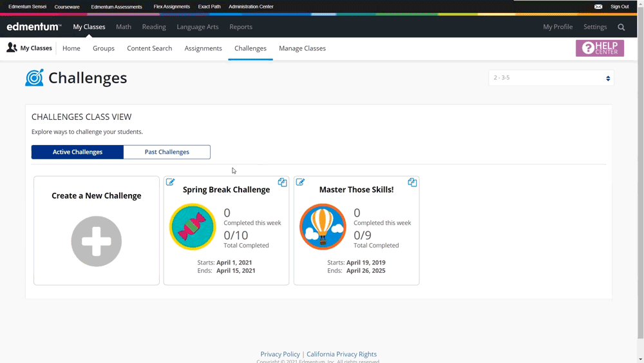Screen dimensions: 644x363
Task: Open the Help Center button
Action: click(600, 48)
